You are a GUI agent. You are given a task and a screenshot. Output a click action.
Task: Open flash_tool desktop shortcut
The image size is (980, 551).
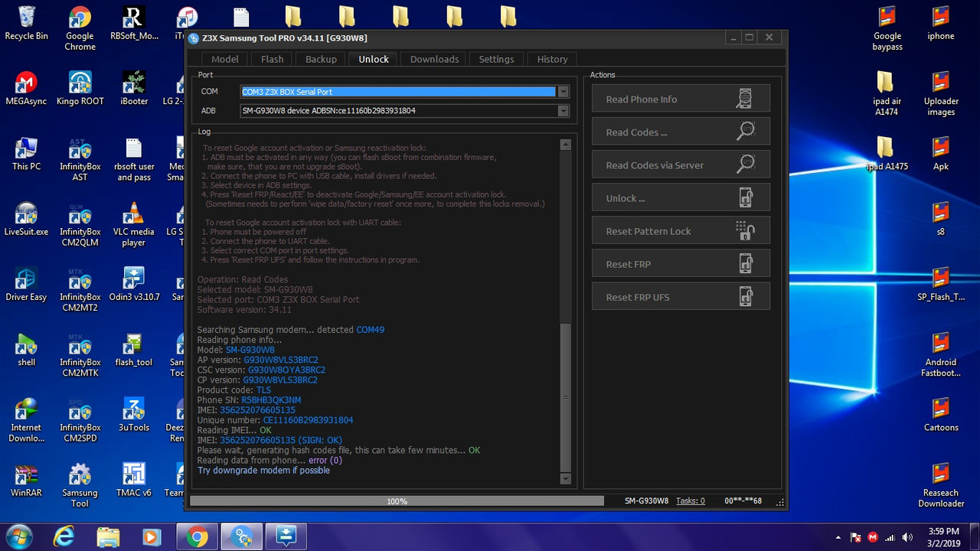tap(133, 349)
